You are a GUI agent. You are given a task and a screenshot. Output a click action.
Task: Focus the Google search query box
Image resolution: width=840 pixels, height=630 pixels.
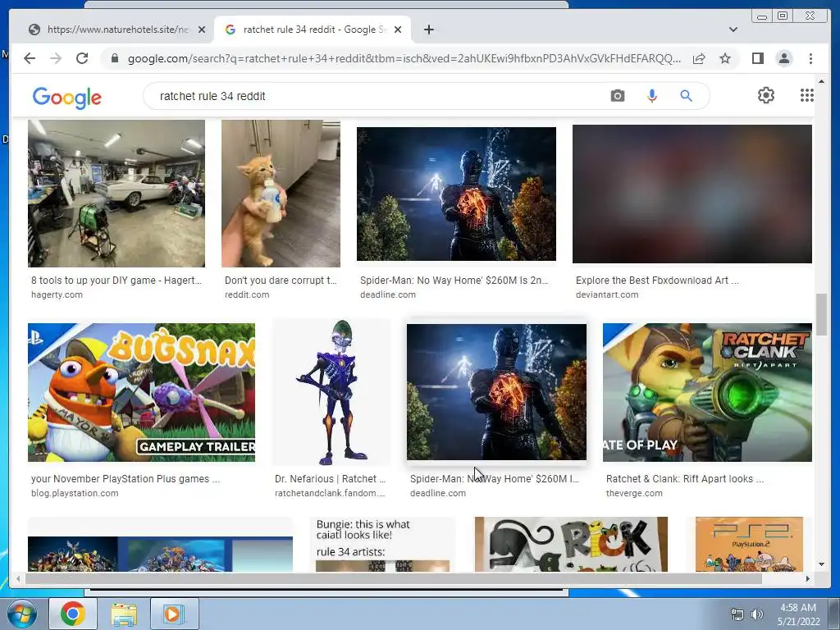(x=375, y=96)
